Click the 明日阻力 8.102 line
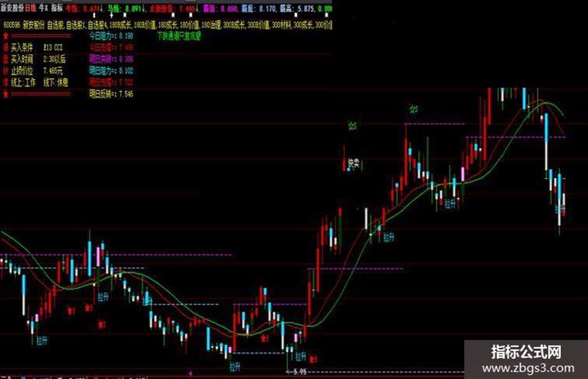Screen dimensions: 588x379 tap(111, 70)
